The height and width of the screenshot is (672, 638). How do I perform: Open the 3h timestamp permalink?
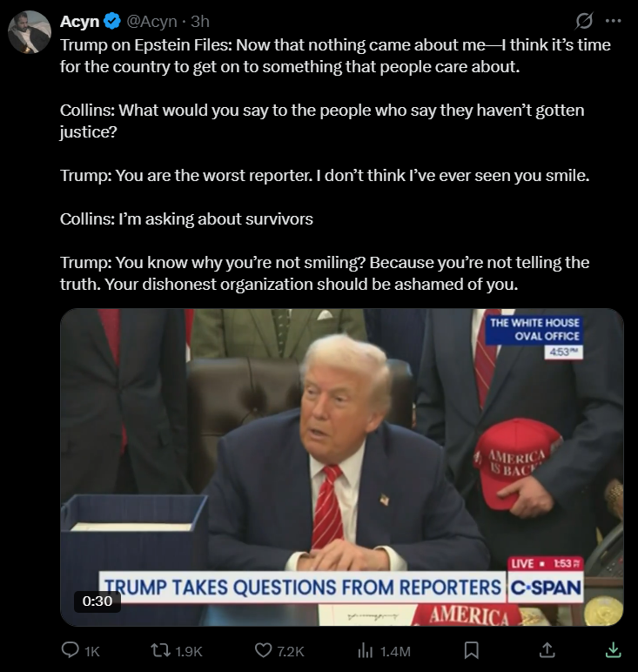[x=200, y=21]
